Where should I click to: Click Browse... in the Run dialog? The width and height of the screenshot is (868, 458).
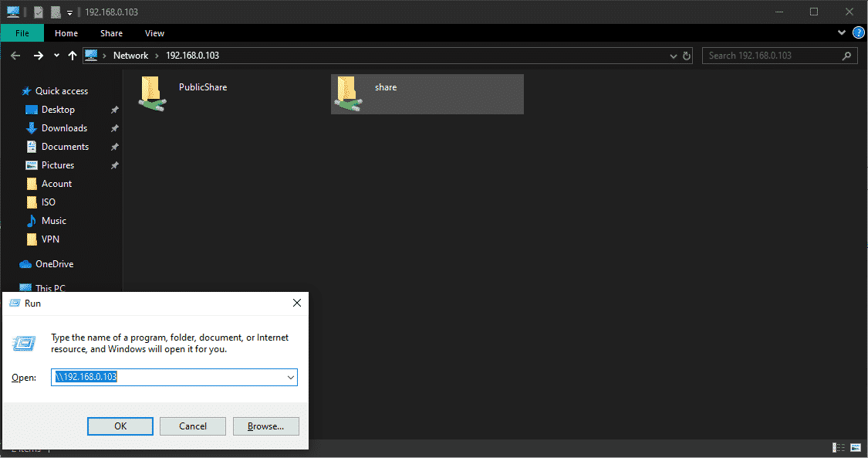[x=265, y=426]
